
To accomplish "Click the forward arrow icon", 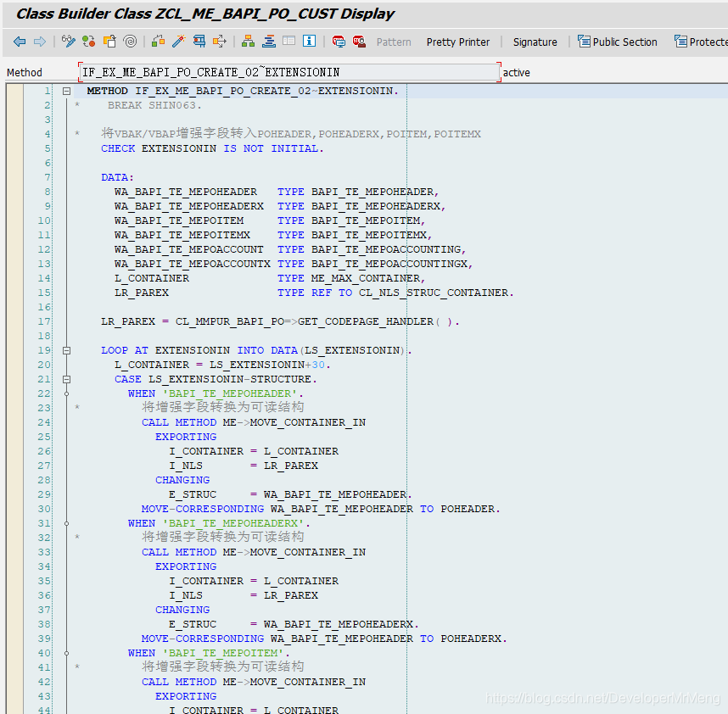I will click(40, 42).
